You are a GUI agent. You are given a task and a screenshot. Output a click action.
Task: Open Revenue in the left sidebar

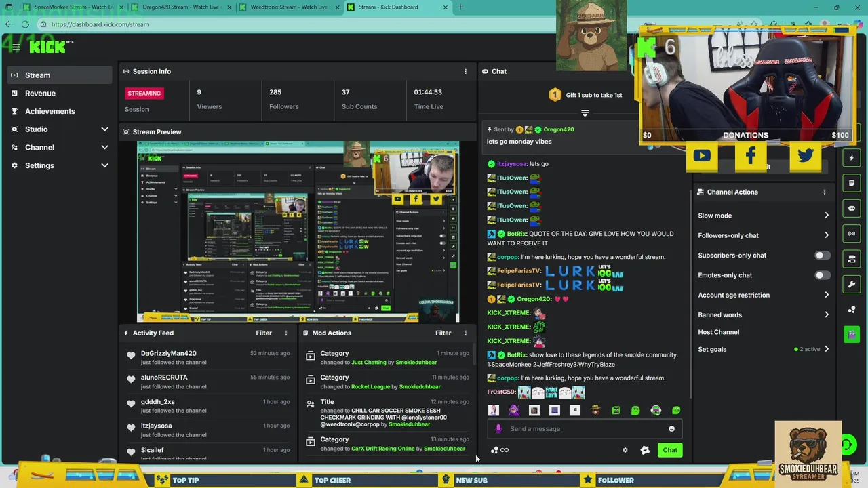click(60, 93)
